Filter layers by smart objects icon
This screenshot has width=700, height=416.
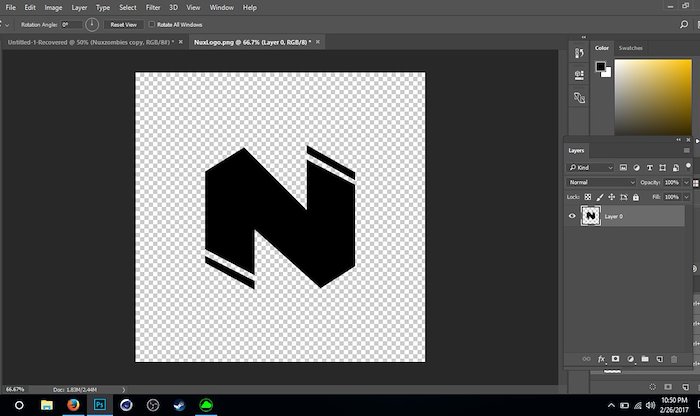pos(675,167)
